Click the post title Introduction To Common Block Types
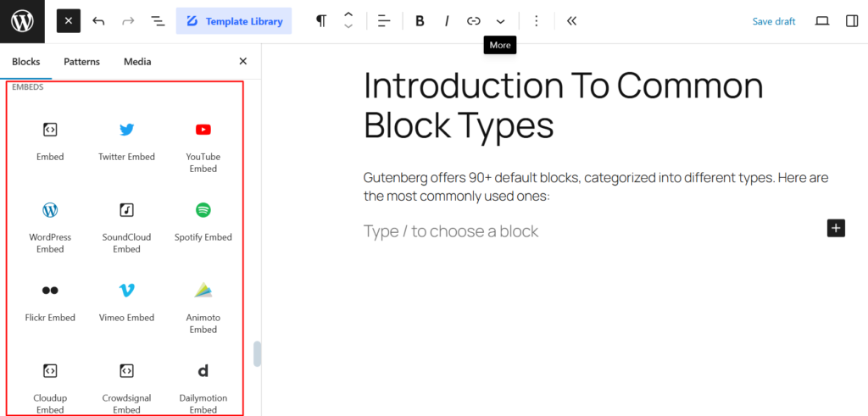Image resolution: width=868 pixels, height=416 pixels. click(563, 105)
